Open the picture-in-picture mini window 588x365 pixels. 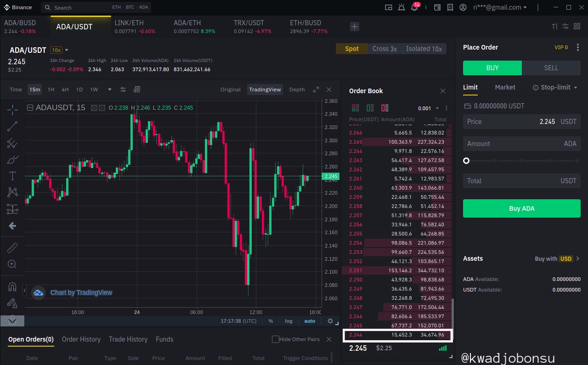(389, 7)
